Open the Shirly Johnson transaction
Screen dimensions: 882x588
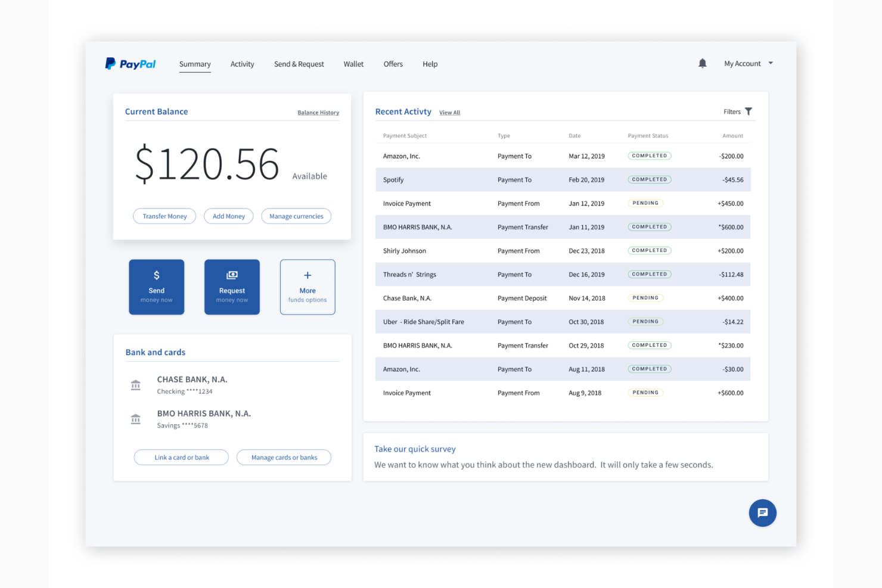tap(563, 251)
